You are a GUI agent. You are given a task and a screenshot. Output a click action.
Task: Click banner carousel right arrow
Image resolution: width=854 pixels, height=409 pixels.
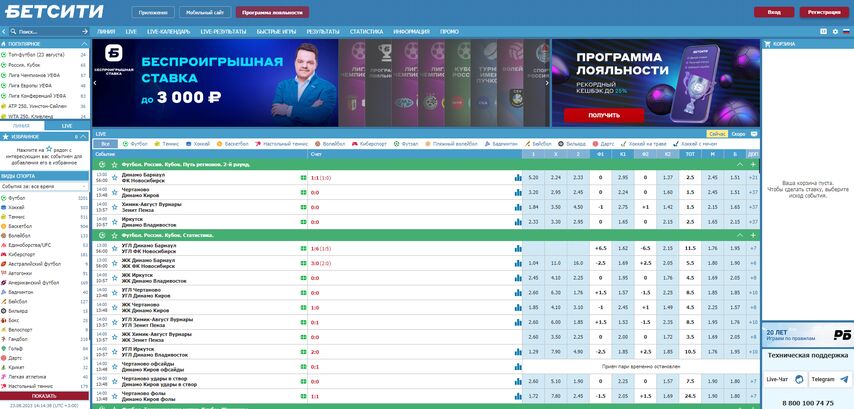coord(547,83)
